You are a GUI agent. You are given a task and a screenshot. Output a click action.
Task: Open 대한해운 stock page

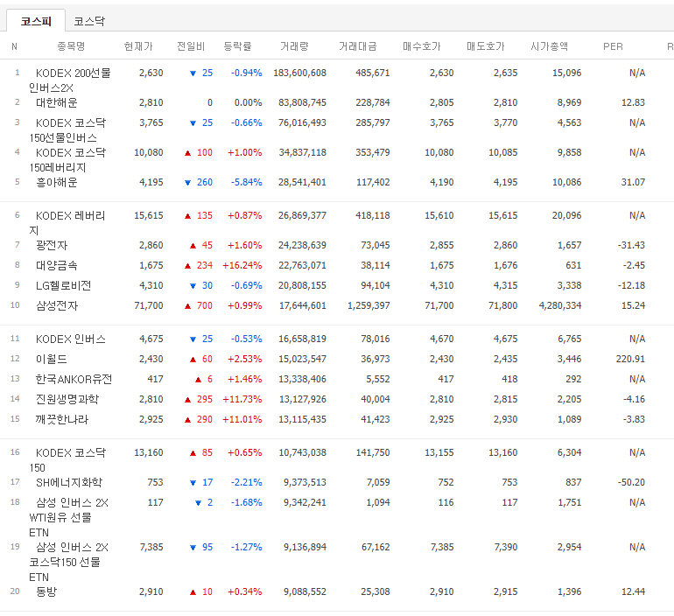(x=56, y=102)
